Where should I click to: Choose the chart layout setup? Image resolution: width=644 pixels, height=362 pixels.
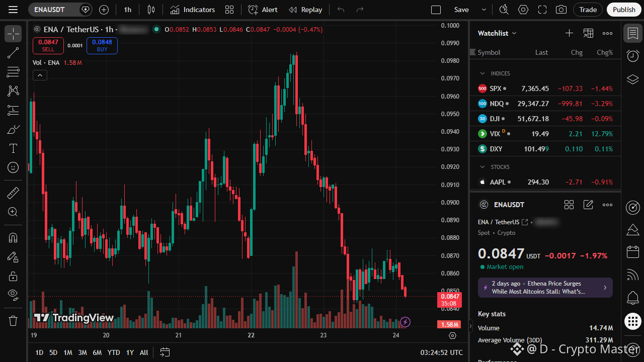coord(436,10)
